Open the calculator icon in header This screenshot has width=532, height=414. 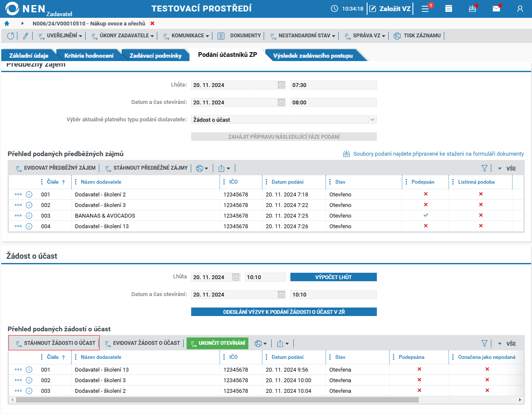(448, 8)
